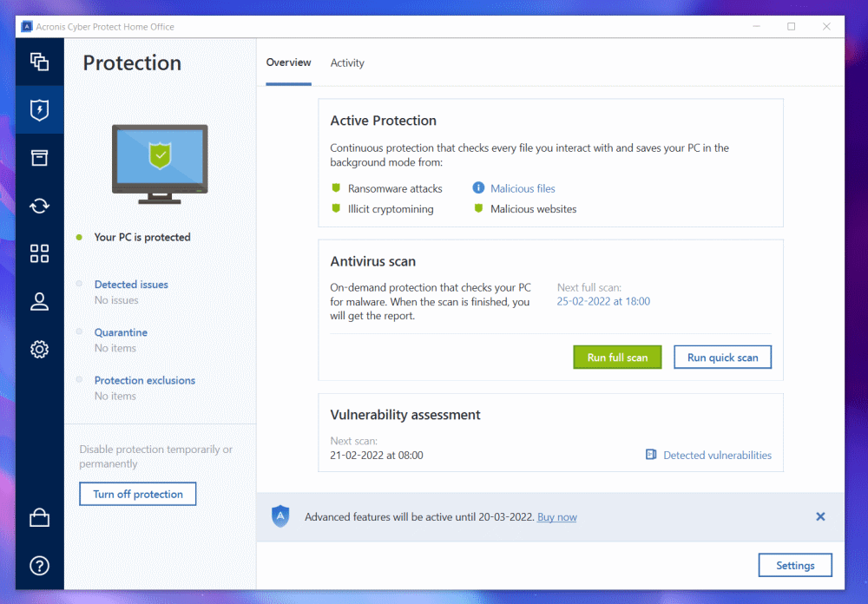This screenshot has height=604, width=868.
Task: Click the info icon beside Malicious files
Action: tap(478, 187)
